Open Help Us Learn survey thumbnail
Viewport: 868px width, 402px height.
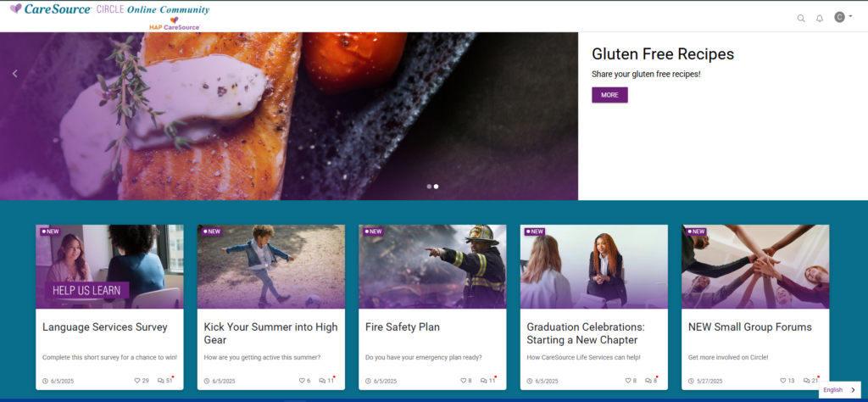click(109, 266)
